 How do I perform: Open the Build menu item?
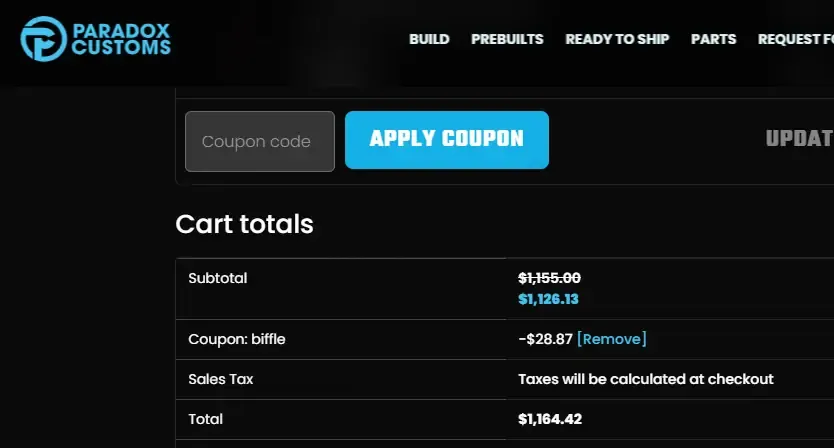pos(429,39)
